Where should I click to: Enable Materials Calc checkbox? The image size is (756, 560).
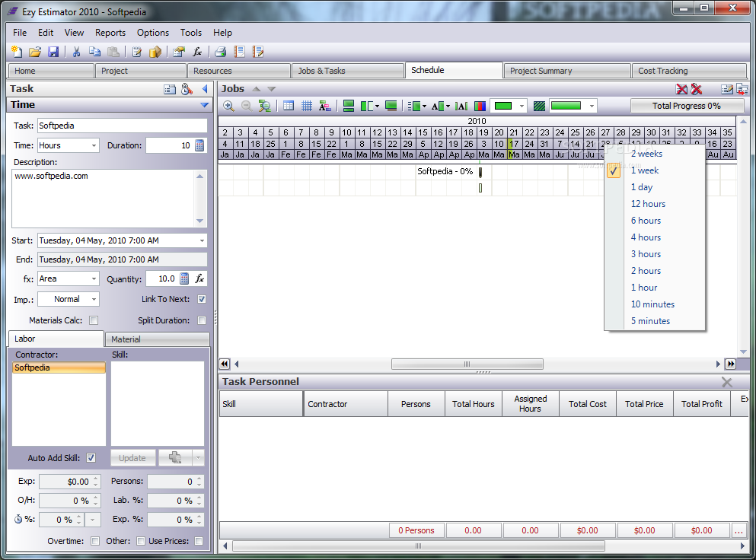click(94, 320)
